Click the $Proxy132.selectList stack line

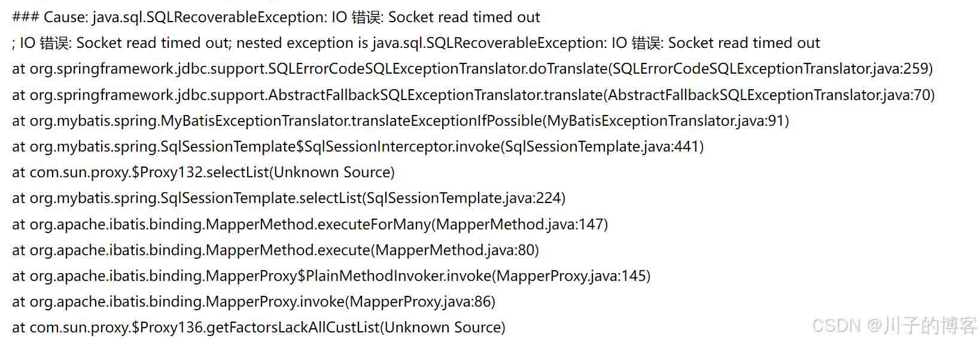203,172
